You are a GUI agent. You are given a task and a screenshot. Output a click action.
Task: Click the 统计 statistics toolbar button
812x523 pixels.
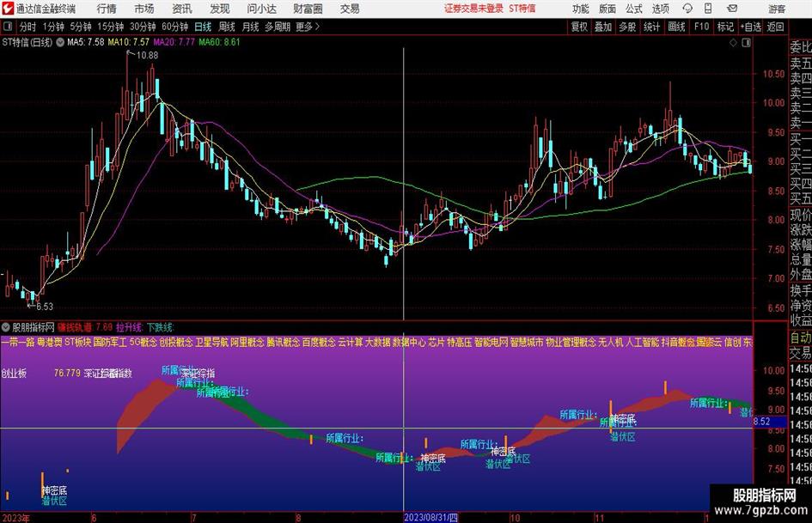pyautogui.click(x=651, y=27)
